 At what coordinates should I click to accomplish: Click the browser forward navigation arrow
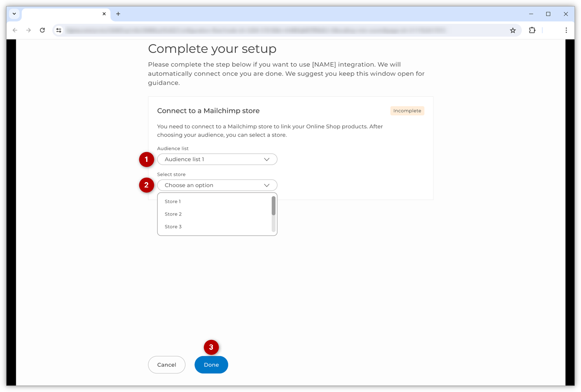[x=29, y=30]
